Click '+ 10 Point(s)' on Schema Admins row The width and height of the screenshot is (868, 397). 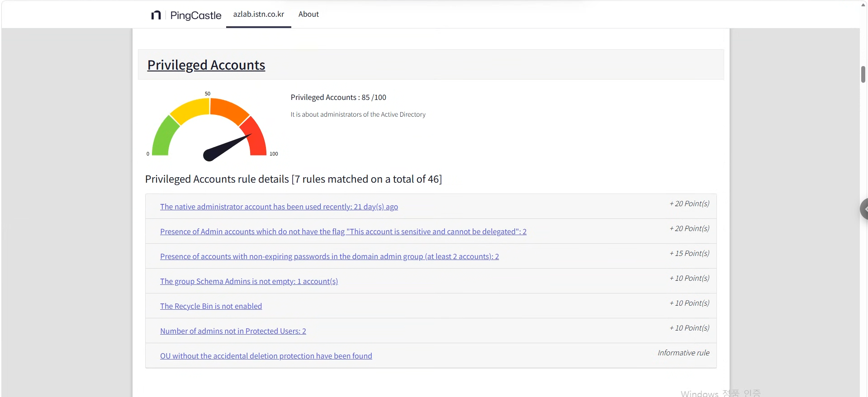coord(689,278)
